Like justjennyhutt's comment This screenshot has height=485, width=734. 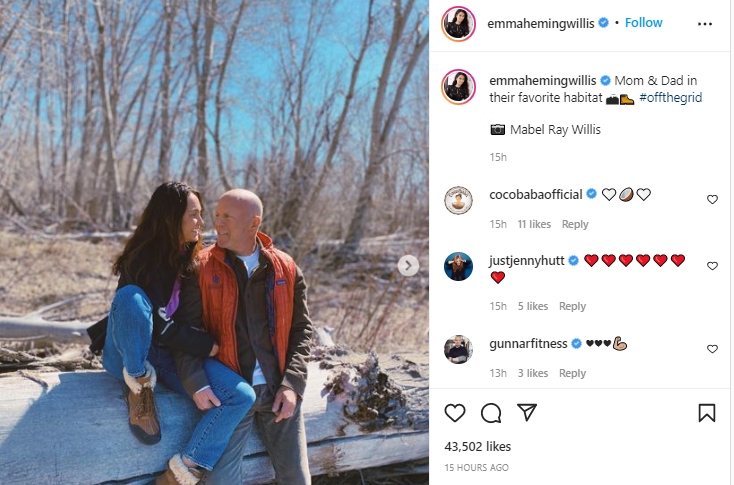712,266
